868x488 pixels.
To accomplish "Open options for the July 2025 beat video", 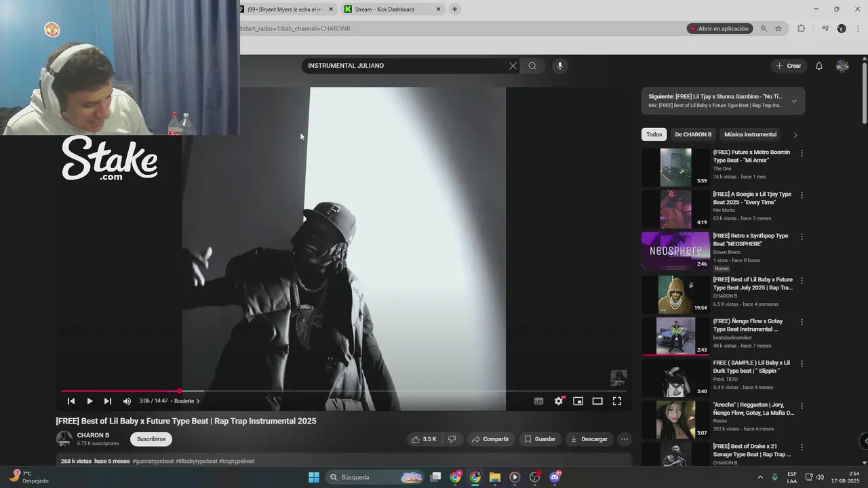I will (802, 280).
